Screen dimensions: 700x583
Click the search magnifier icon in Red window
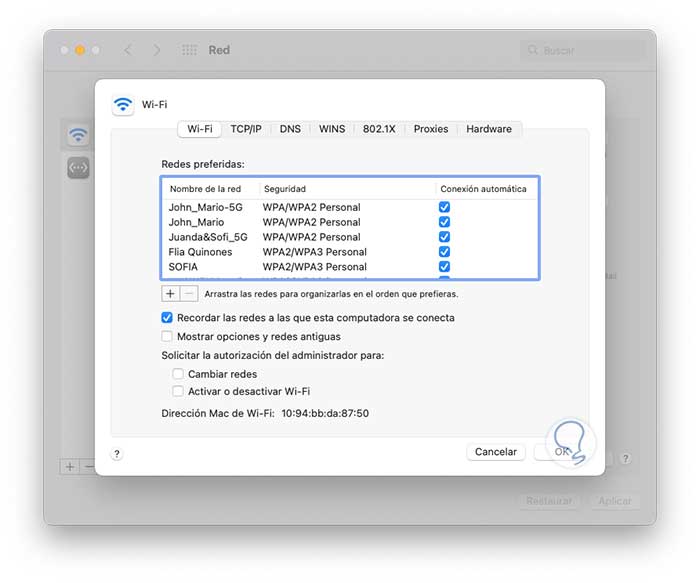[533, 50]
